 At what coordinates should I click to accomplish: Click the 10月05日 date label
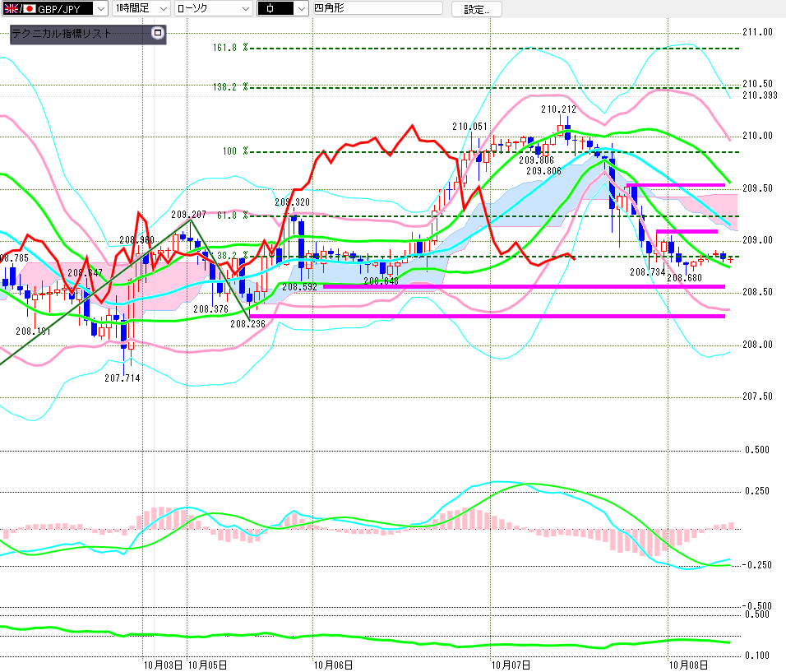[207, 665]
